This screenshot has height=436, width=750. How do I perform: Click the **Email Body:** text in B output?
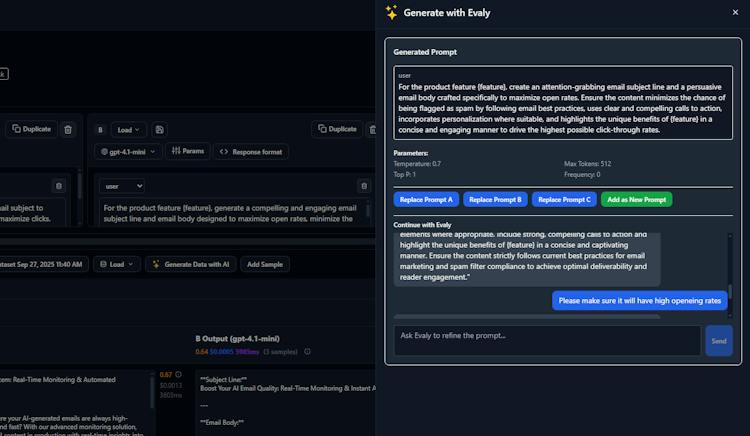(222, 422)
